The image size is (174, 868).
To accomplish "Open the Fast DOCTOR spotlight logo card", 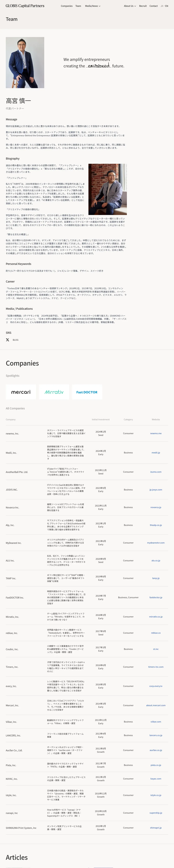I will click(x=87, y=392).
